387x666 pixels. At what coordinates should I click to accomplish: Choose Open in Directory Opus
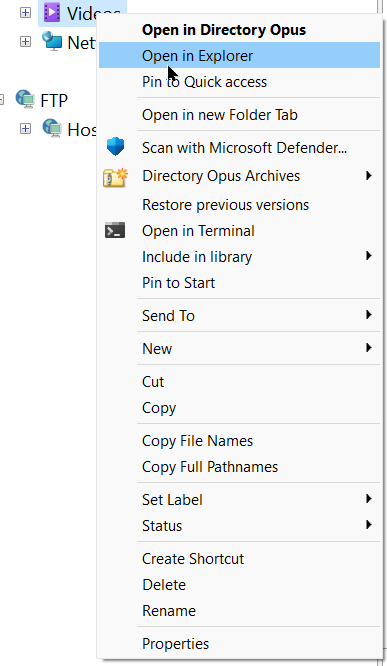[x=240, y=30]
